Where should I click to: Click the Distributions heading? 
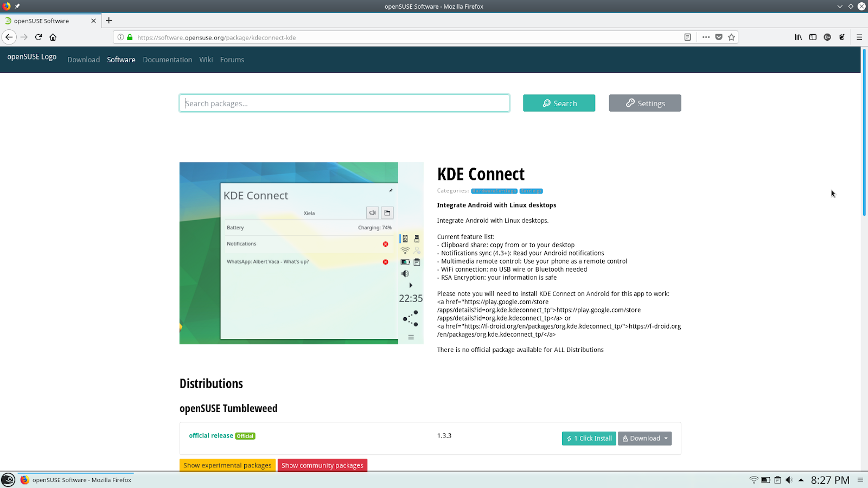211,383
